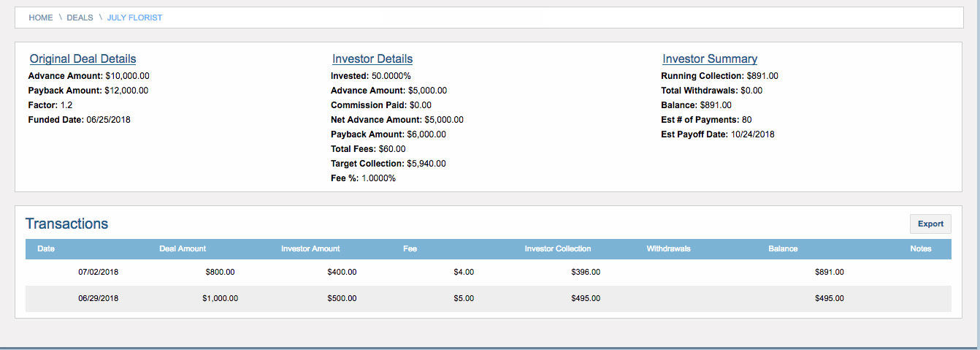980x350 pixels.
Task: Sort by Balance column header
Action: tap(783, 248)
